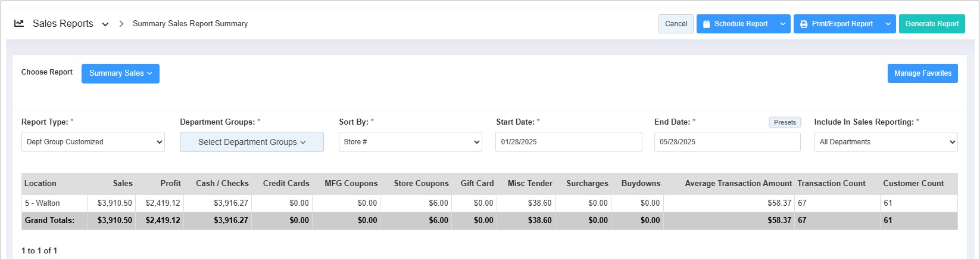Click the printer icon on Print/Export Report
This screenshot has width=980, height=260.
click(x=804, y=24)
